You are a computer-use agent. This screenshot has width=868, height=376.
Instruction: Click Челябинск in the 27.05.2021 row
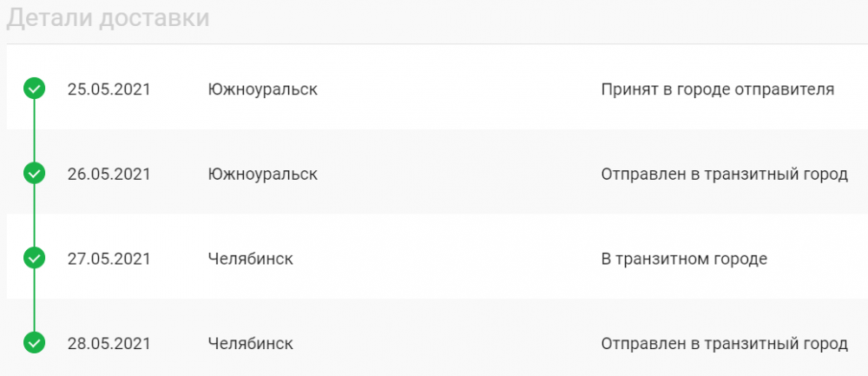click(x=251, y=259)
